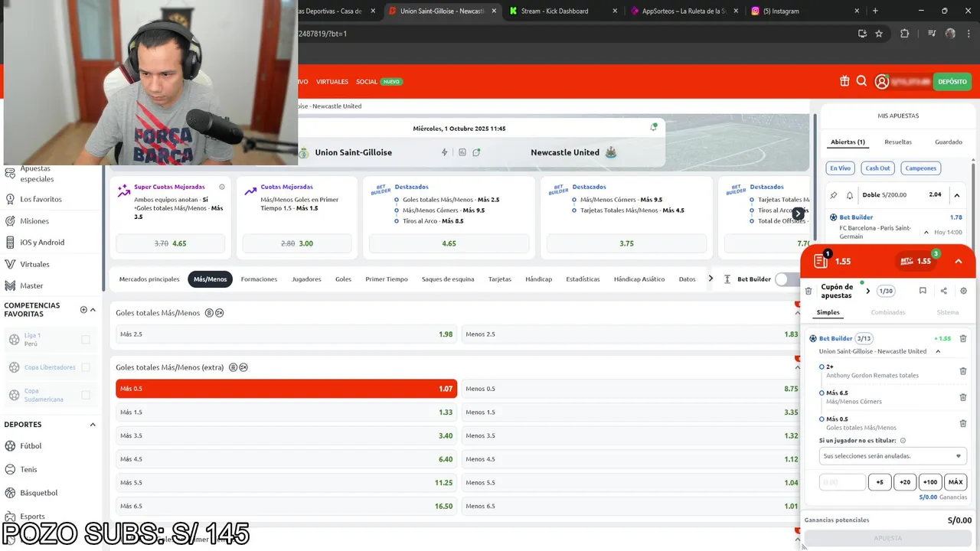Image resolution: width=980 pixels, height=551 pixels.
Task: Clear coupon with top trash icon
Action: click(808, 291)
